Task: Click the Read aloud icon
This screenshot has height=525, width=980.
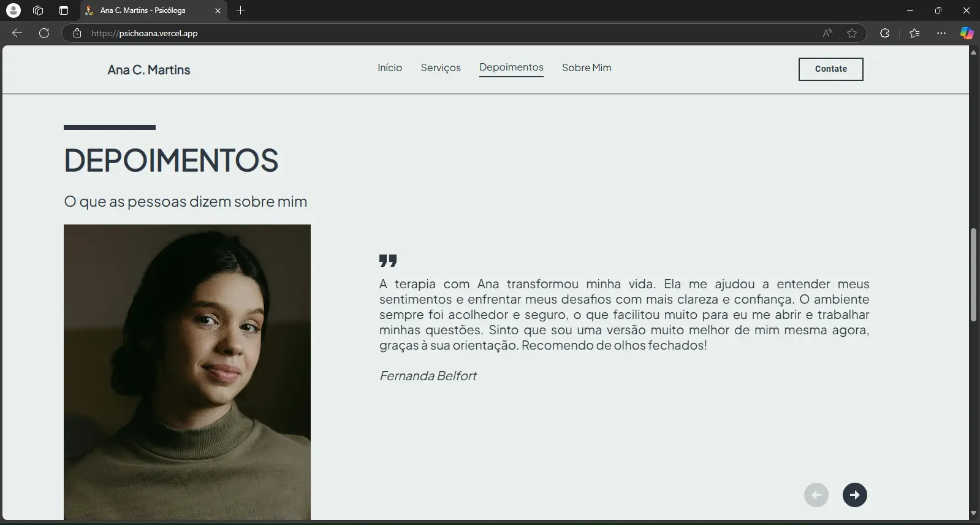Action: click(x=827, y=33)
